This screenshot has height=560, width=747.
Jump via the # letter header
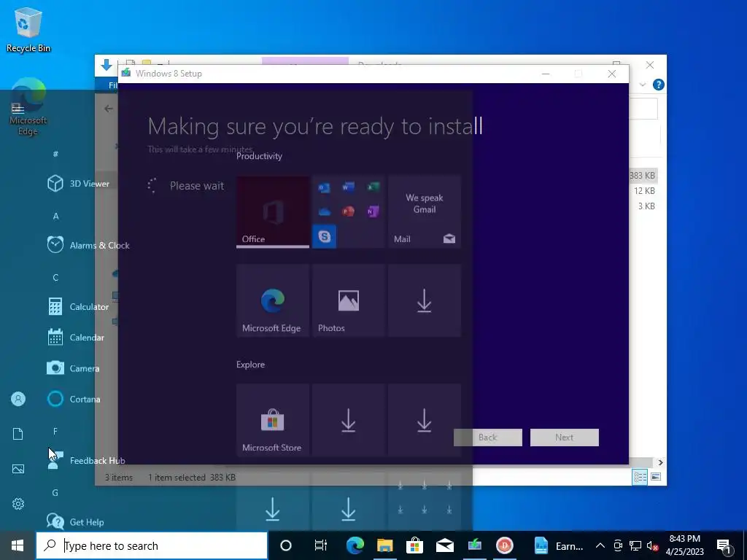pyautogui.click(x=55, y=154)
